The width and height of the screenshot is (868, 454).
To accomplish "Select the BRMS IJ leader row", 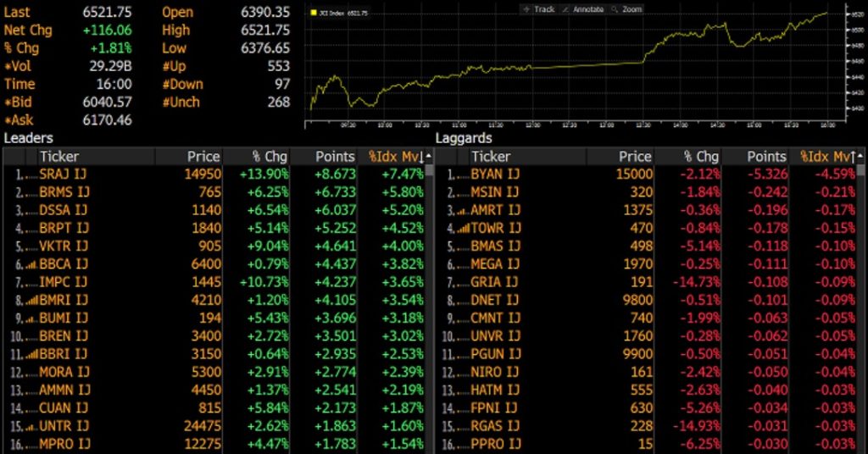I will (214, 192).
